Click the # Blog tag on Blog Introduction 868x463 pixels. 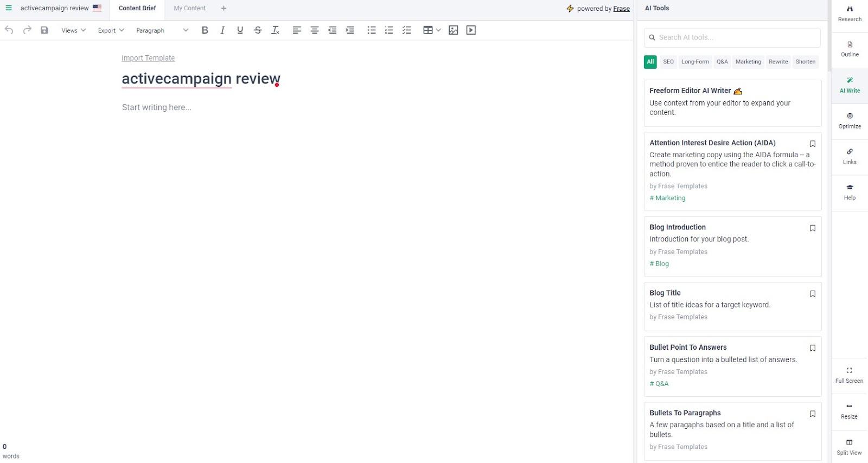659,263
